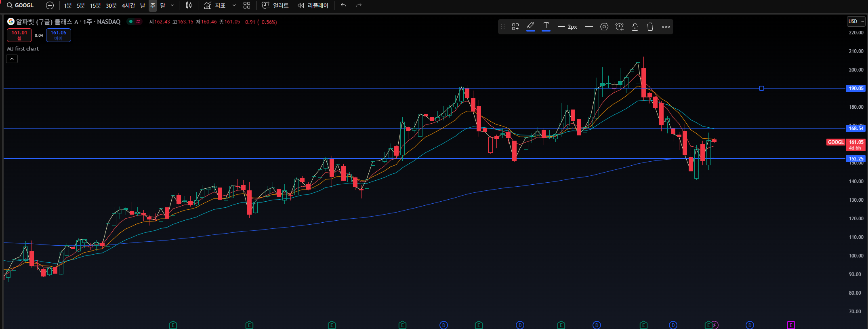Open the candlestick chart type selector
The width and height of the screenshot is (868, 329).
pyautogui.click(x=189, y=5)
